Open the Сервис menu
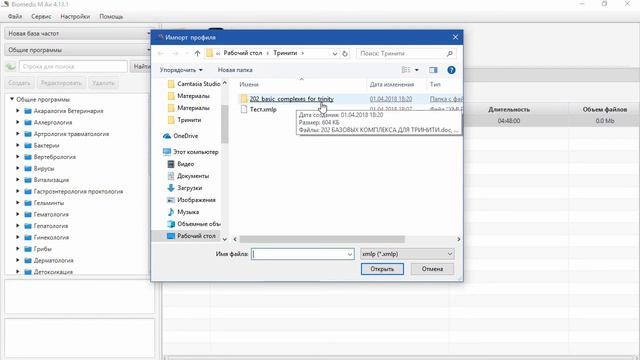640x360 pixels. (41, 16)
